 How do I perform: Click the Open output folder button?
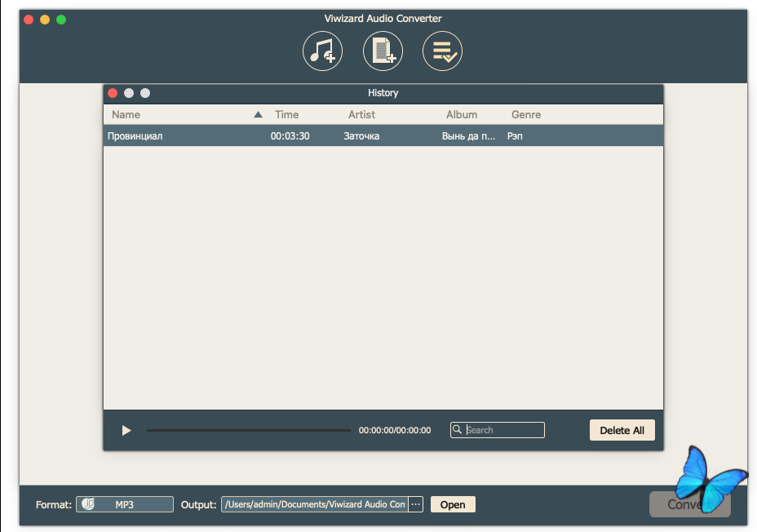coord(452,505)
